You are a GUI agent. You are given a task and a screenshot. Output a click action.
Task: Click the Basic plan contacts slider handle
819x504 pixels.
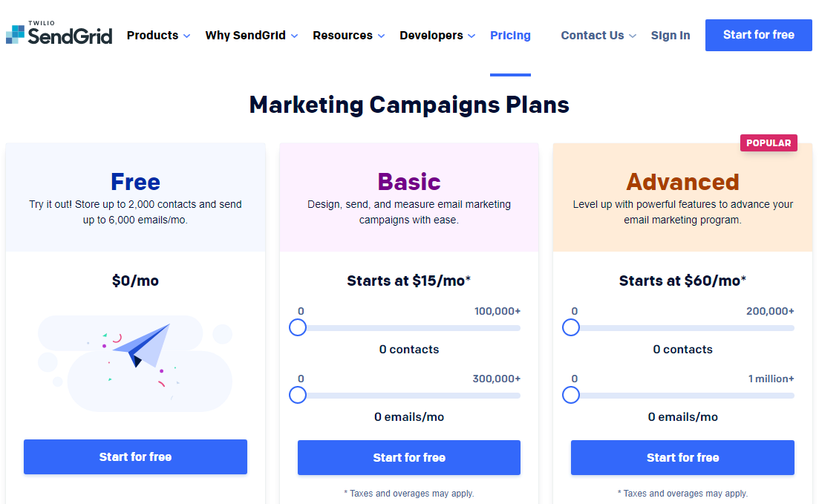pyautogui.click(x=298, y=327)
